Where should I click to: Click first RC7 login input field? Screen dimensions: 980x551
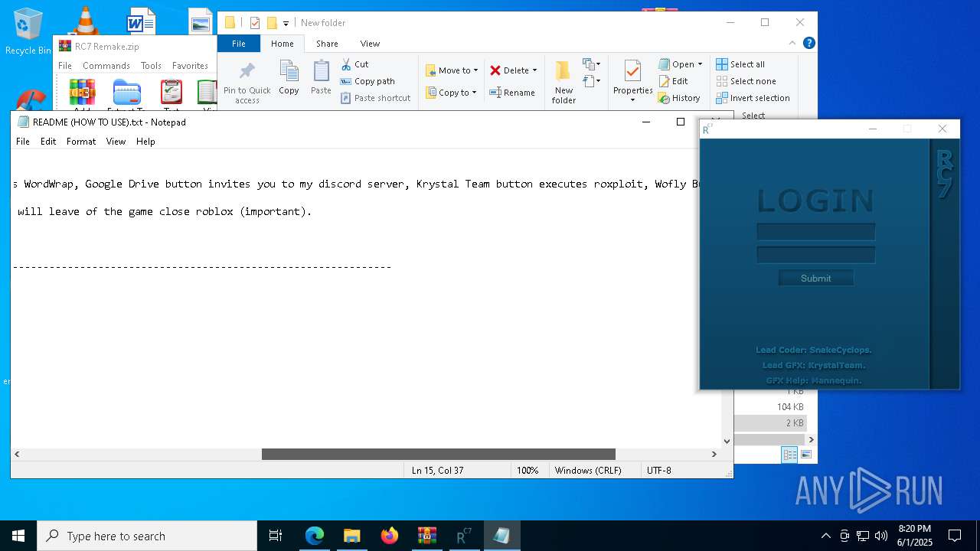(x=815, y=232)
